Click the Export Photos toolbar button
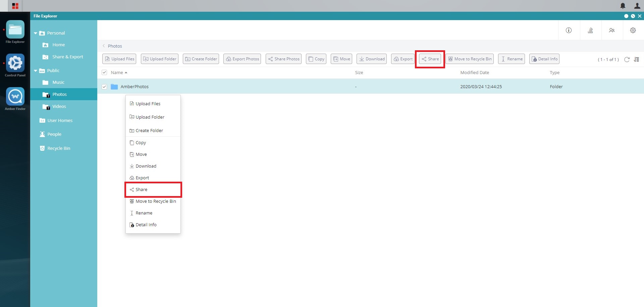Viewport: 644px width, 307px height. (x=242, y=59)
